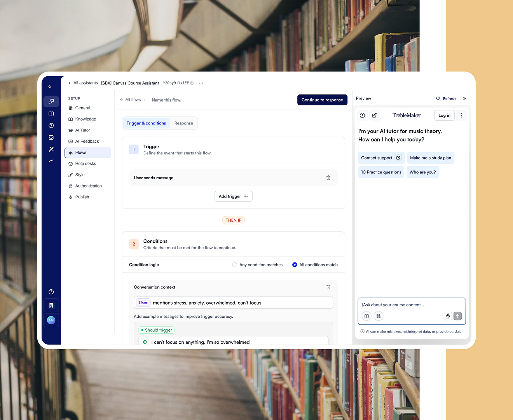The image size is (513, 420).
Task: Select the magic wand icon in the sidebar
Action: (x=51, y=149)
